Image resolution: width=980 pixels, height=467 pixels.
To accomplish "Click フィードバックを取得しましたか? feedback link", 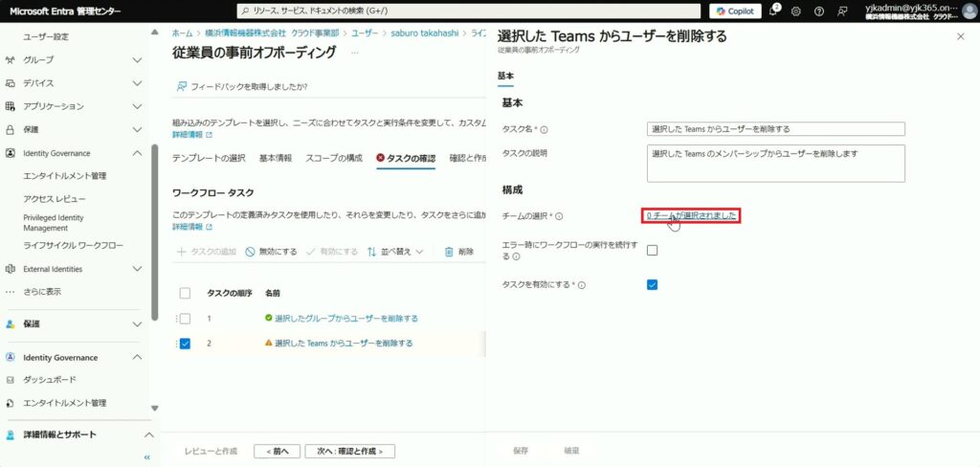I will point(242,86).
